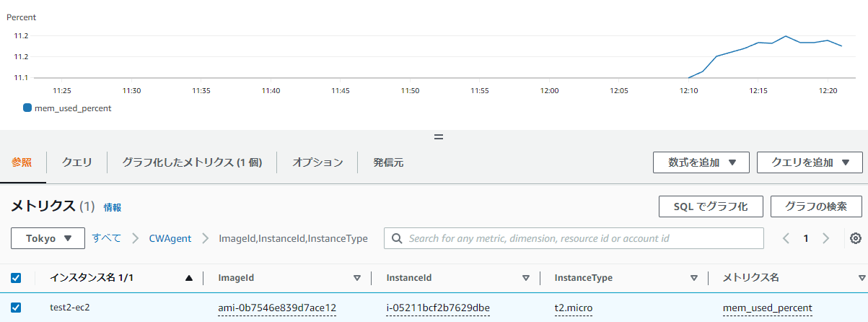Image resolution: width=868 pixels, height=322 pixels.
Task: Open the グラフ化したメトリクス tab
Action: pos(191,162)
